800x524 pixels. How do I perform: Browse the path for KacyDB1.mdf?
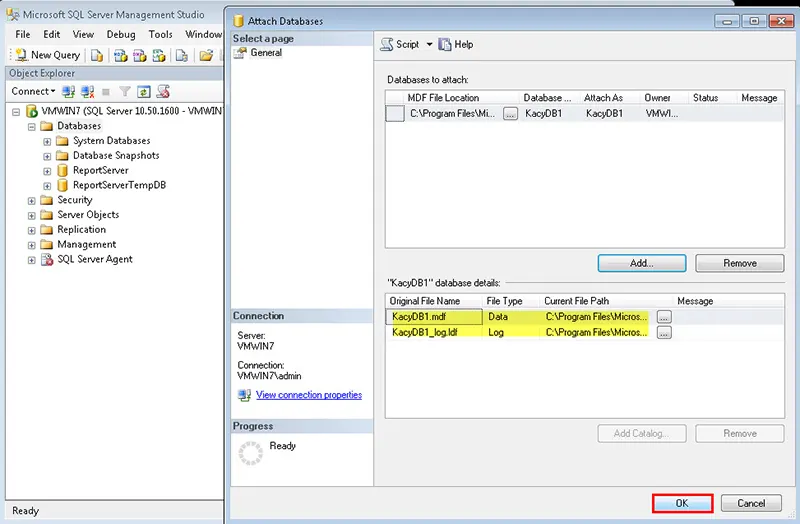(664, 317)
